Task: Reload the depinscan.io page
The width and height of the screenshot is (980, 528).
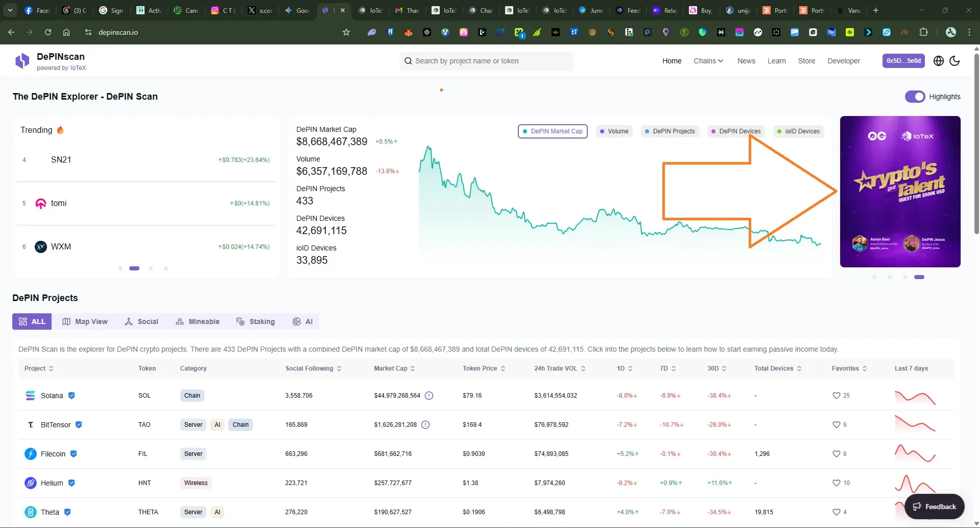Action: tap(48, 32)
